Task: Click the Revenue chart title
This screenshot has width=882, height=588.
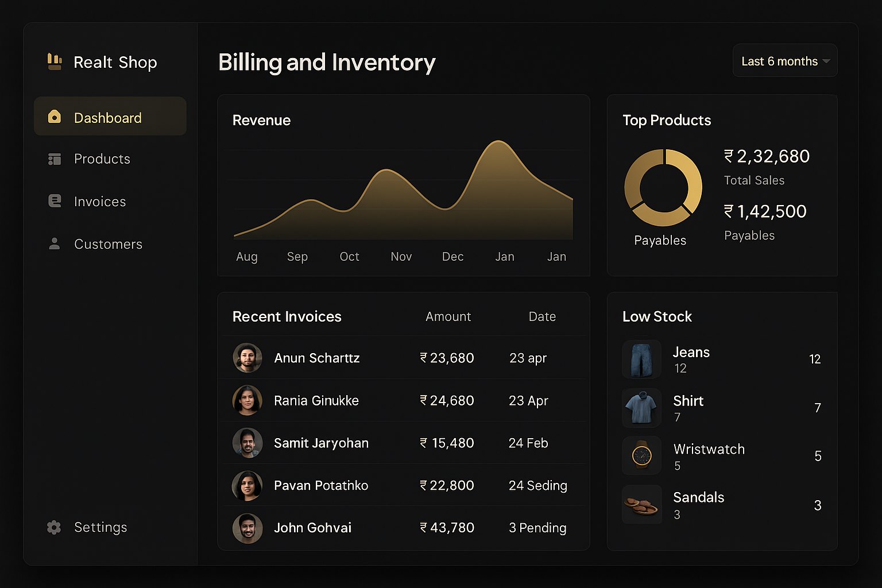Action: pos(261,120)
